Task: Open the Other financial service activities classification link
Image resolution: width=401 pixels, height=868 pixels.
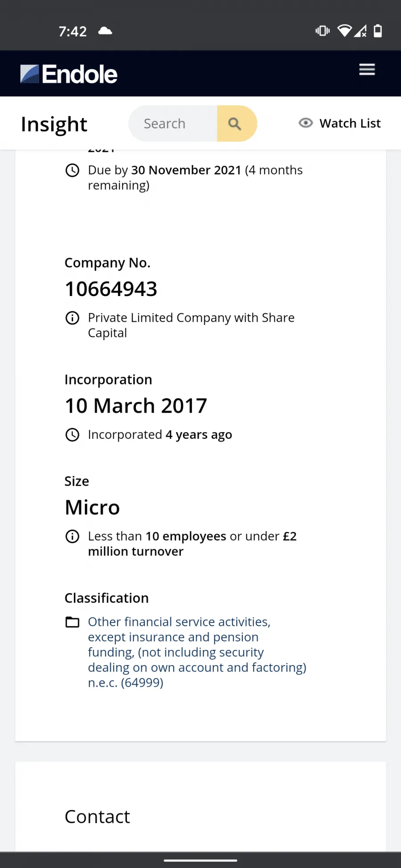Action: (197, 652)
